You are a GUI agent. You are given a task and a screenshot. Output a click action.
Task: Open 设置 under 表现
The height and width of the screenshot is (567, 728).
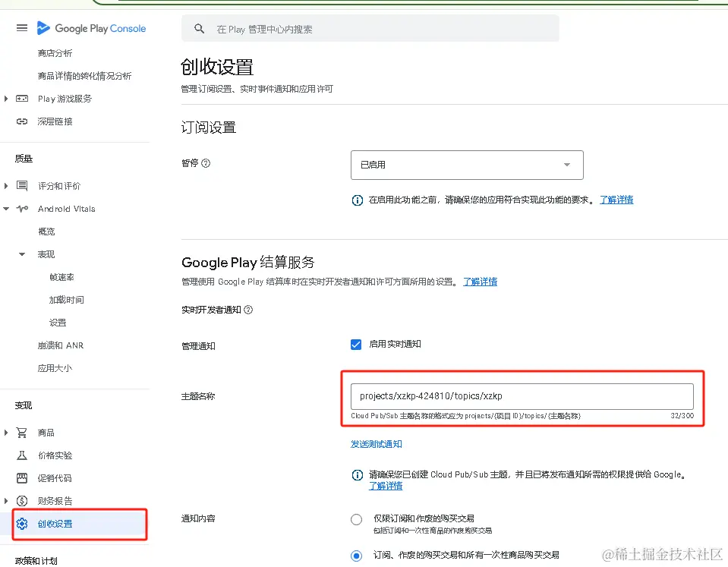pos(58,323)
